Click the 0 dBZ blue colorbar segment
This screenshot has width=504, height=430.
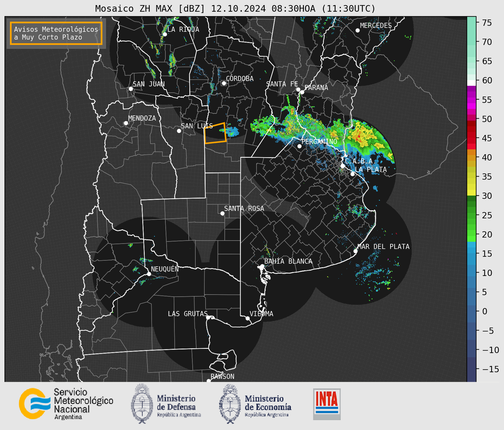[471, 311]
